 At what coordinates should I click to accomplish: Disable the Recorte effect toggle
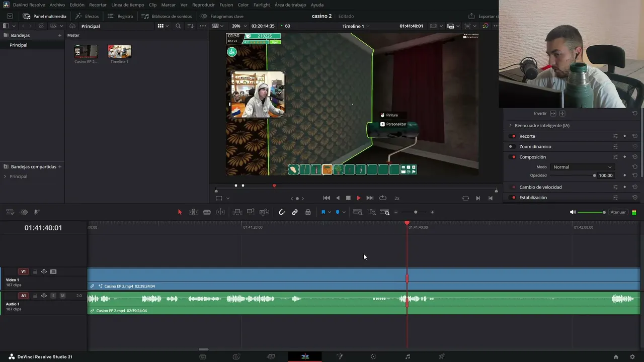(x=513, y=136)
